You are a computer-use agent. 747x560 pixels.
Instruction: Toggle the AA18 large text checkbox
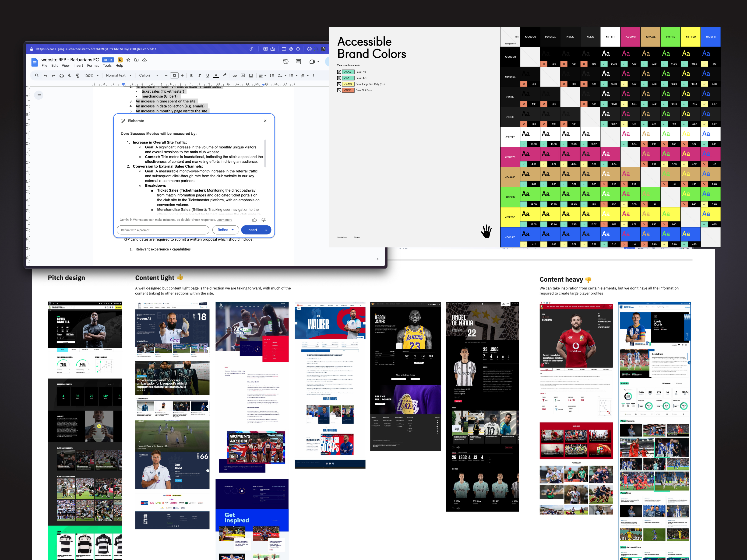pyautogui.click(x=339, y=84)
